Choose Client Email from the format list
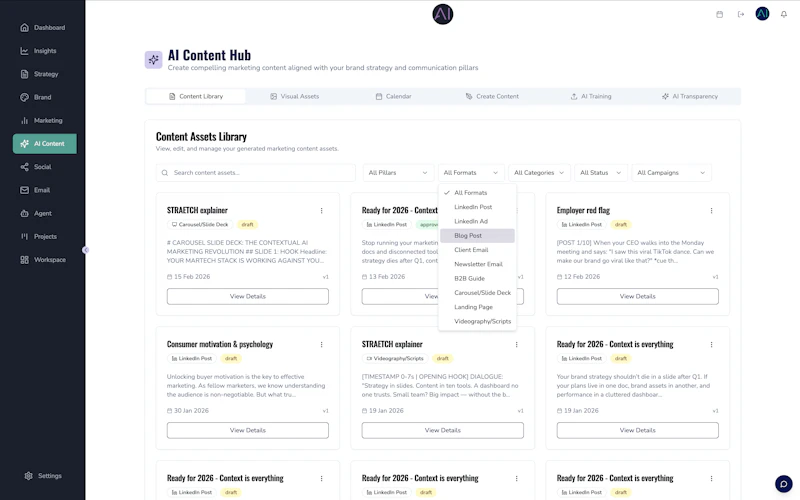800x500 pixels. (477, 250)
